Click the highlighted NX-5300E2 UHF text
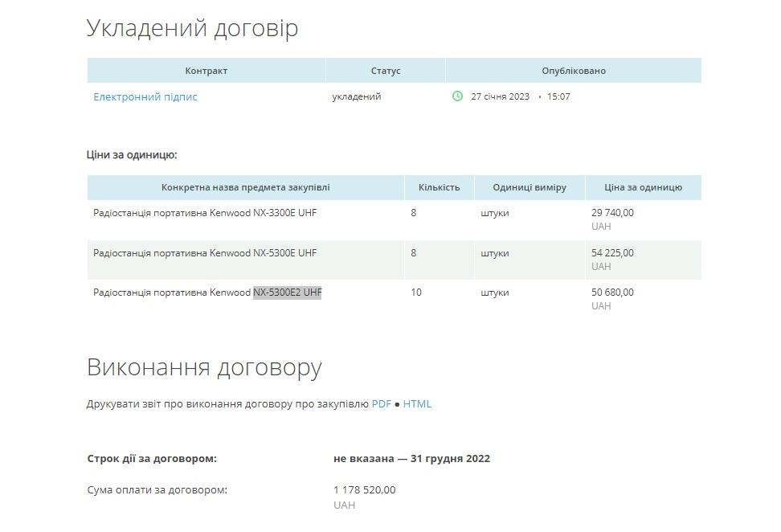This screenshot has width=781, height=532. click(x=288, y=293)
